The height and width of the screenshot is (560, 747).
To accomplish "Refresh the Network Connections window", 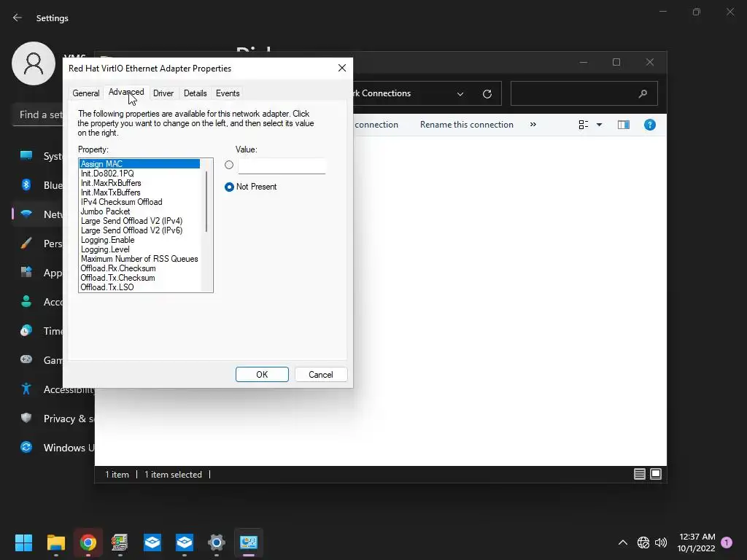I will [487, 94].
